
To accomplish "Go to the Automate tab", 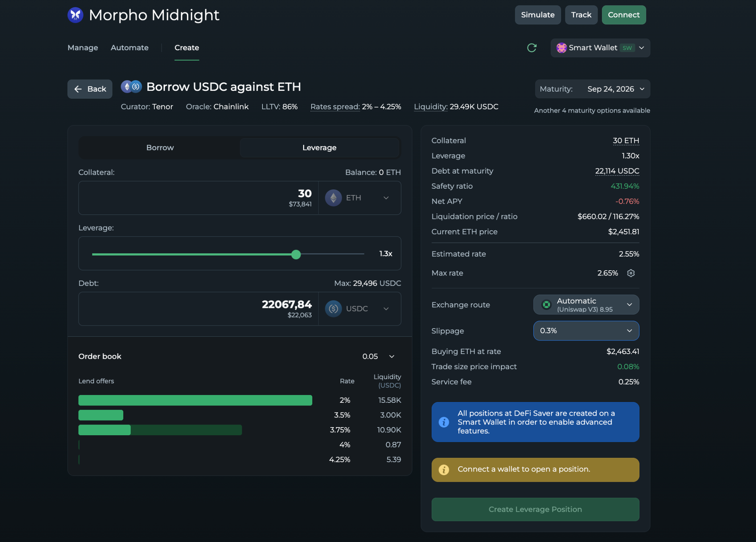I will tap(130, 48).
